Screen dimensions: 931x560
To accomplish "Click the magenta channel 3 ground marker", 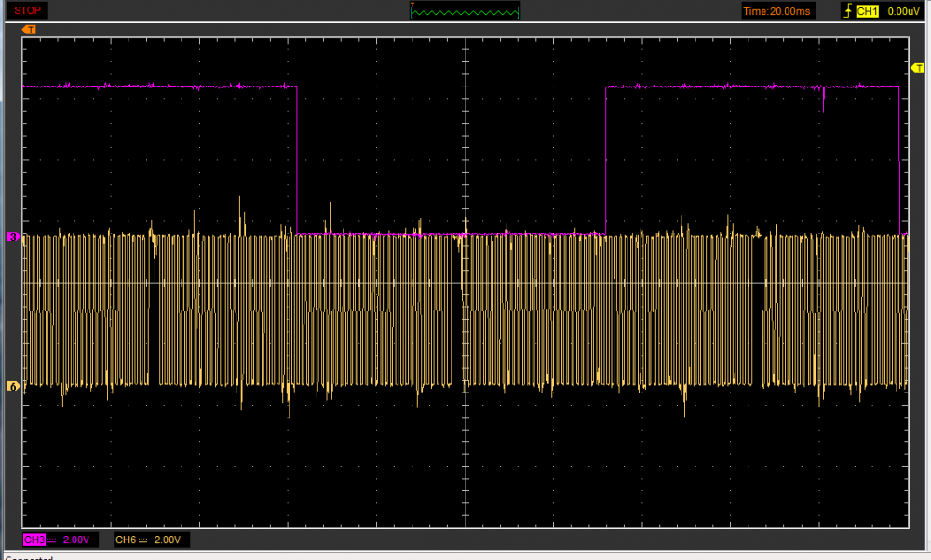I will pos(13,236).
